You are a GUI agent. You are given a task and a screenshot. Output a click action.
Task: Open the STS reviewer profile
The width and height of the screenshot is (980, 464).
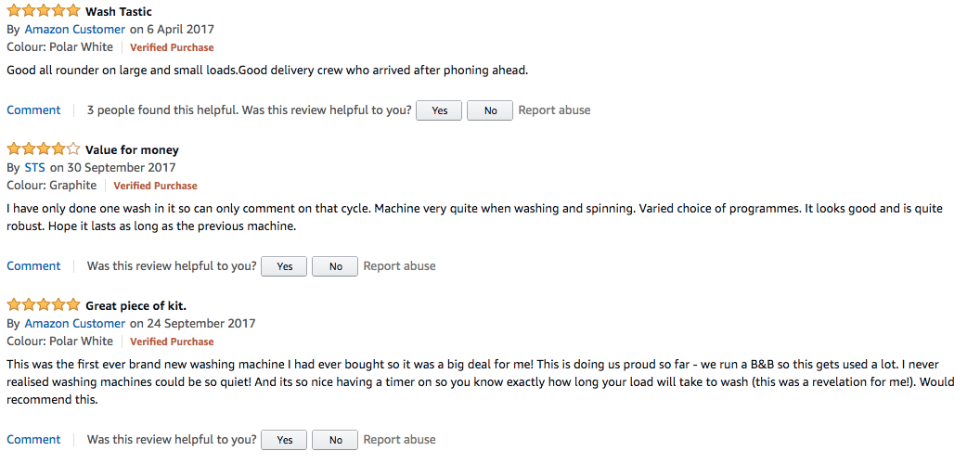(34, 168)
